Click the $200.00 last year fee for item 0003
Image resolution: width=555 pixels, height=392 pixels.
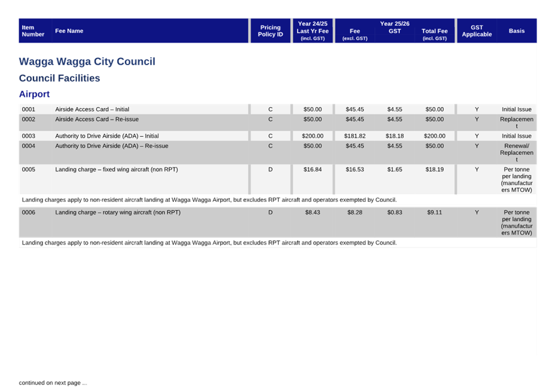coord(313,136)
